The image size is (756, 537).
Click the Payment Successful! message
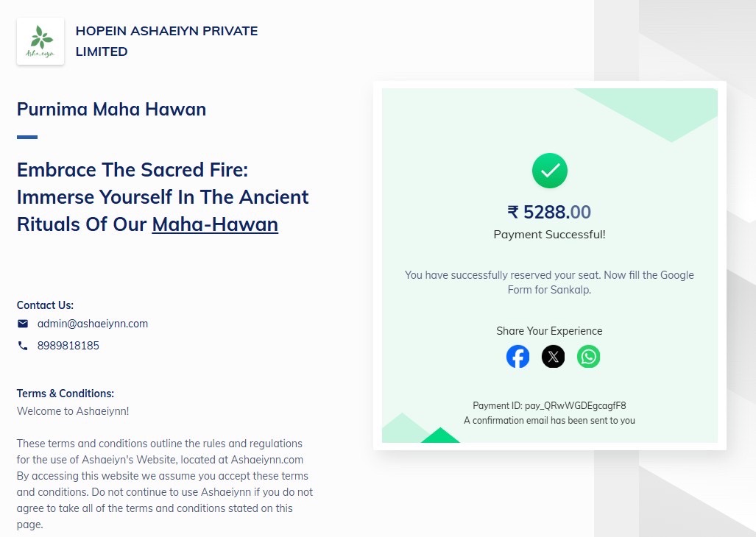click(549, 235)
